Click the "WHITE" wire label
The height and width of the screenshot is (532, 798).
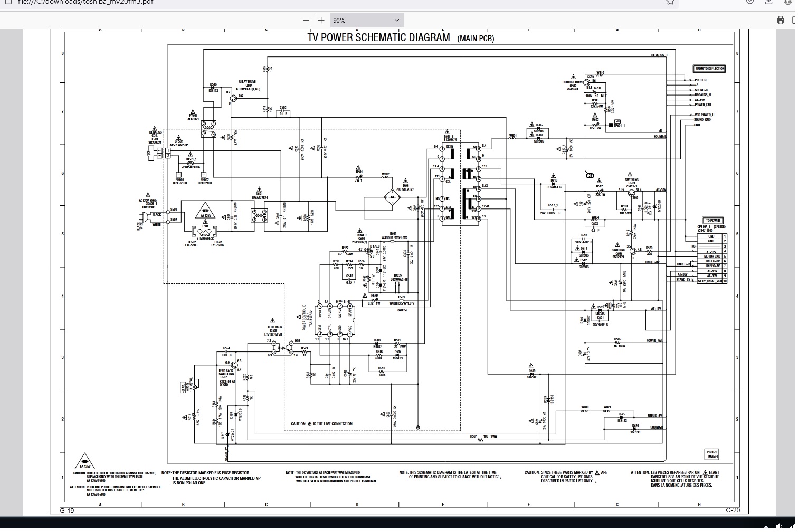(x=157, y=225)
